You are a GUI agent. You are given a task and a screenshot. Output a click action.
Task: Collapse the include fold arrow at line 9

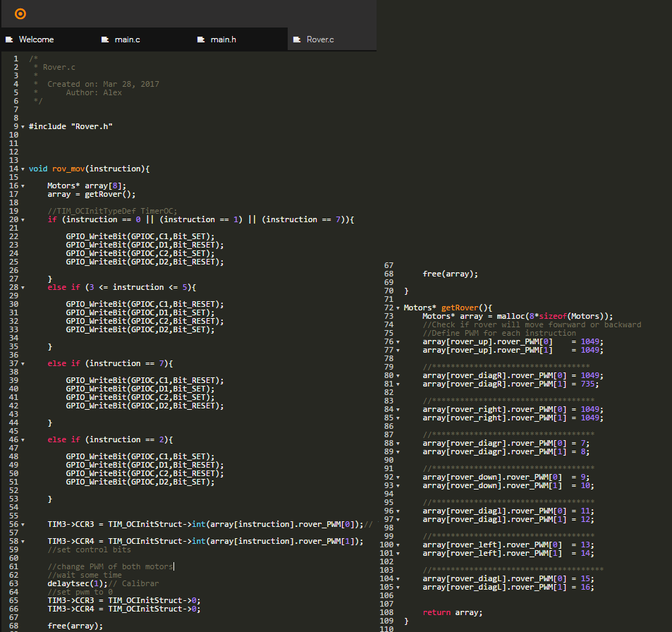[x=23, y=127]
